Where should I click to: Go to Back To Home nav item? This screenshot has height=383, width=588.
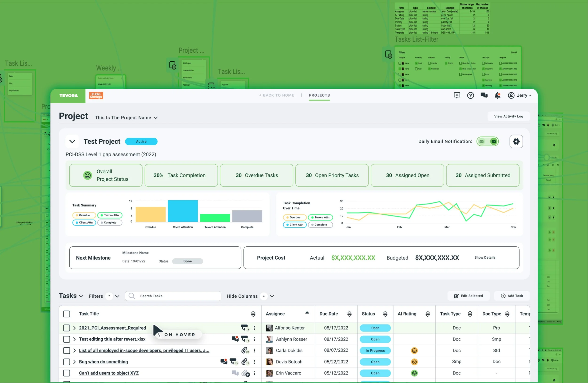click(x=276, y=95)
